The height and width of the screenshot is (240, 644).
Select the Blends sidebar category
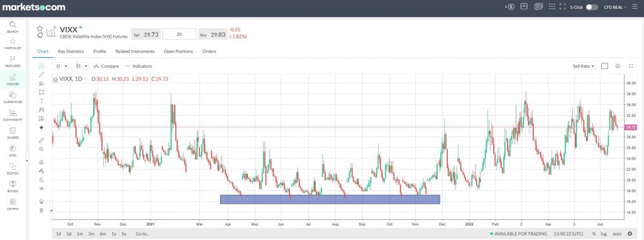pos(13,168)
